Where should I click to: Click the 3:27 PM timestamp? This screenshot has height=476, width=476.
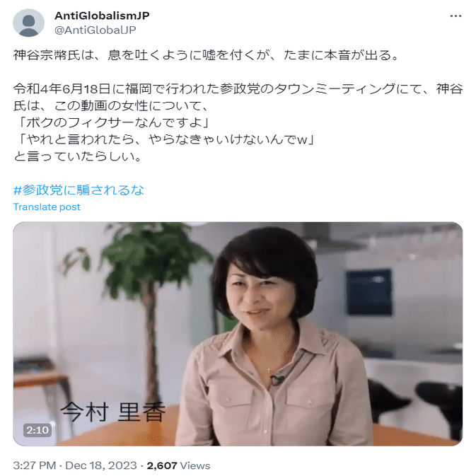pos(35,465)
